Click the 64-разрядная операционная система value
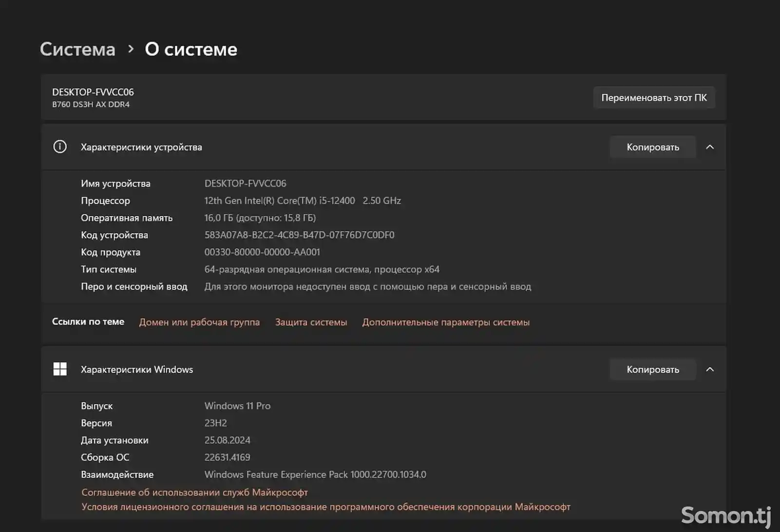 [322, 269]
